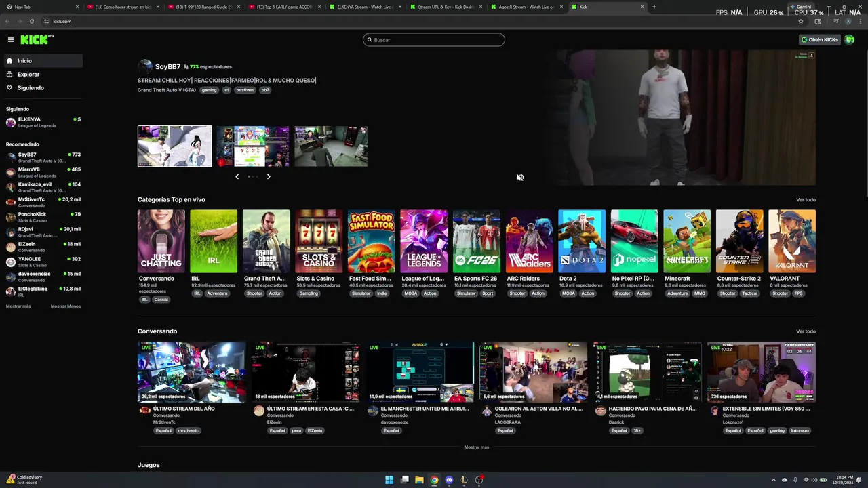Open MrStivenTc in recommended sidebar

(x=43, y=202)
